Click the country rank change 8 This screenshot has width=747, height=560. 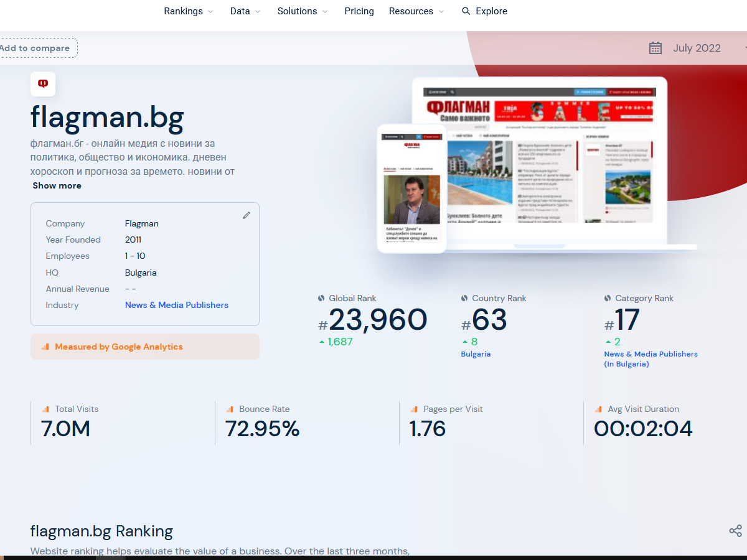click(474, 342)
